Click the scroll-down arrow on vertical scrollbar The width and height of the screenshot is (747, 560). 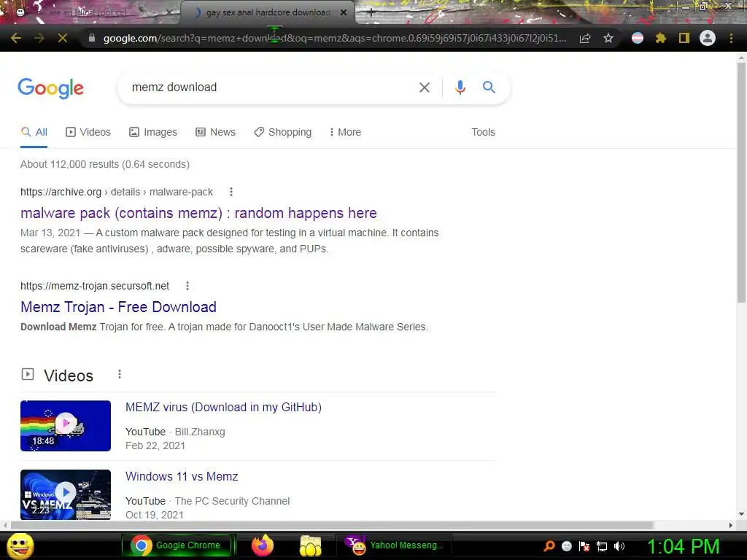point(741,514)
